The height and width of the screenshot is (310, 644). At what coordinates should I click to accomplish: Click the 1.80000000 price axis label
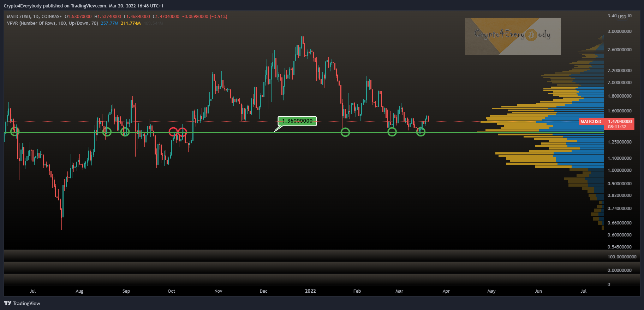point(620,96)
